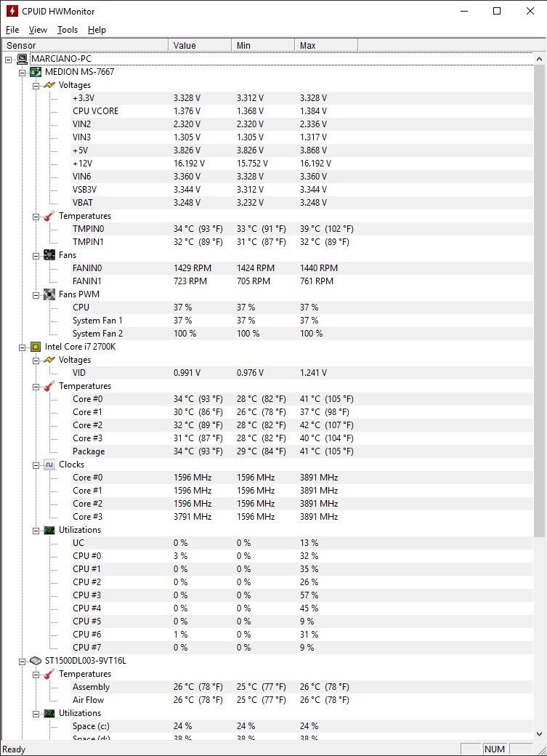This screenshot has width=547, height=756.
Task: Click the Fans PWM icon
Action: pos(49,294)
